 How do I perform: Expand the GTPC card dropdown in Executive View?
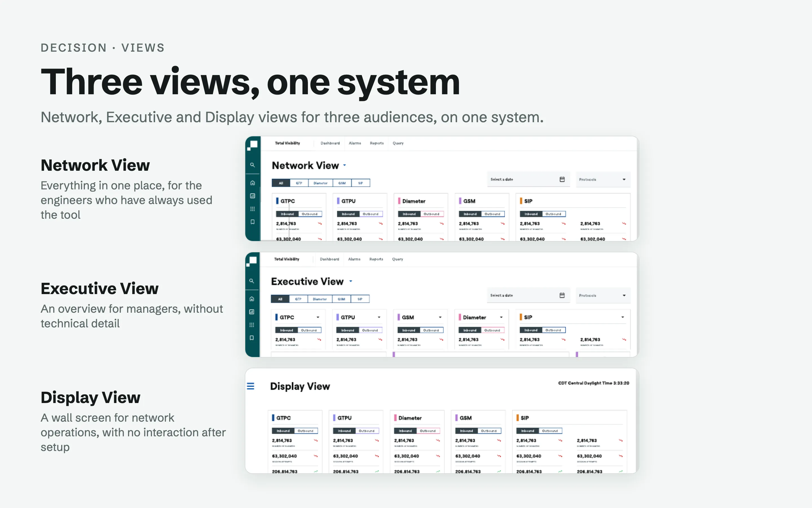pyautogui.click(x=318, y=317)
